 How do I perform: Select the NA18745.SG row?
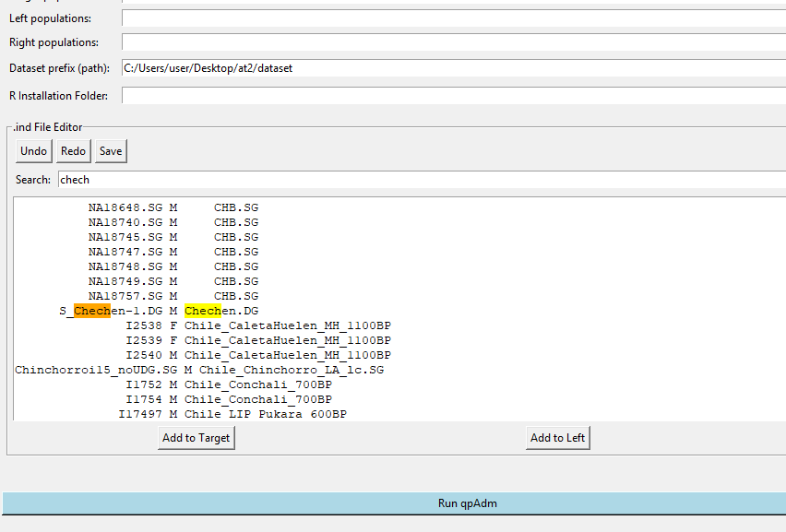(x=173, y=237)
